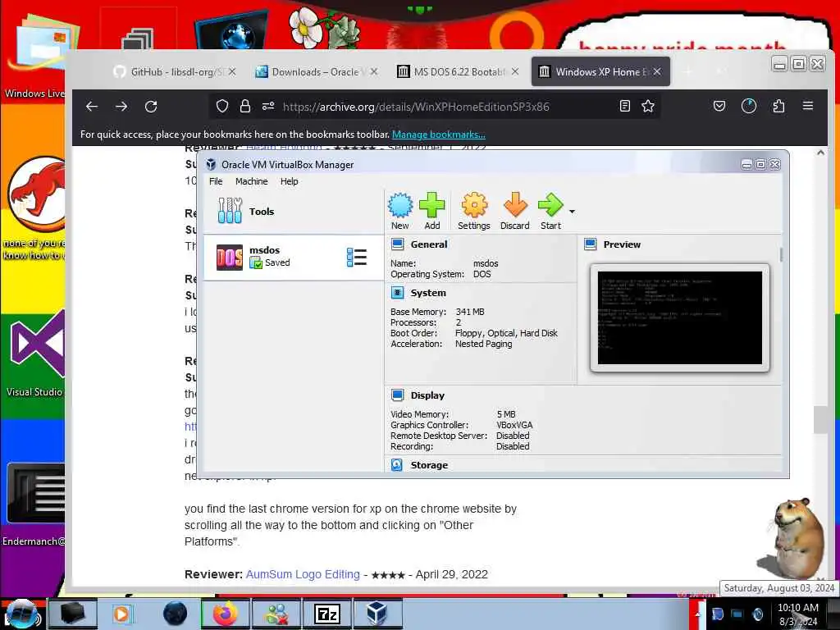Toggle Firefox reader view icon
The width and height of the screenshot is (840, 630).
pyautogui.click(x=624, y=106)
